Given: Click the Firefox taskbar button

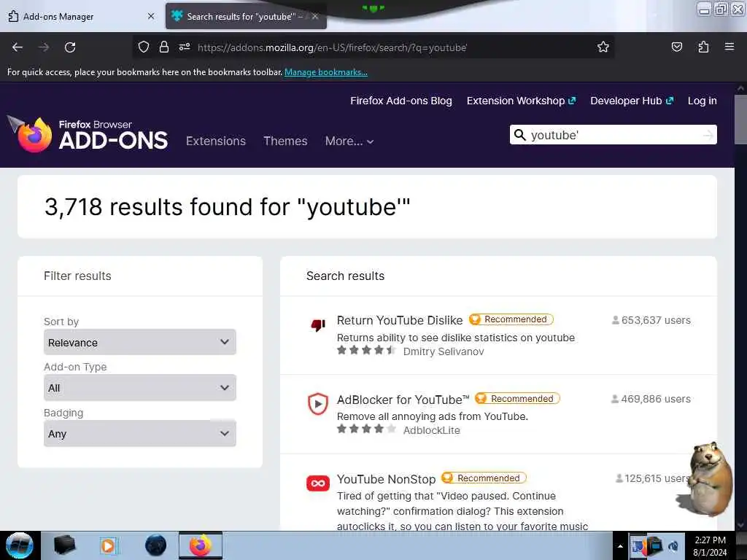Looking at the screenshot, I should (201, 545).
